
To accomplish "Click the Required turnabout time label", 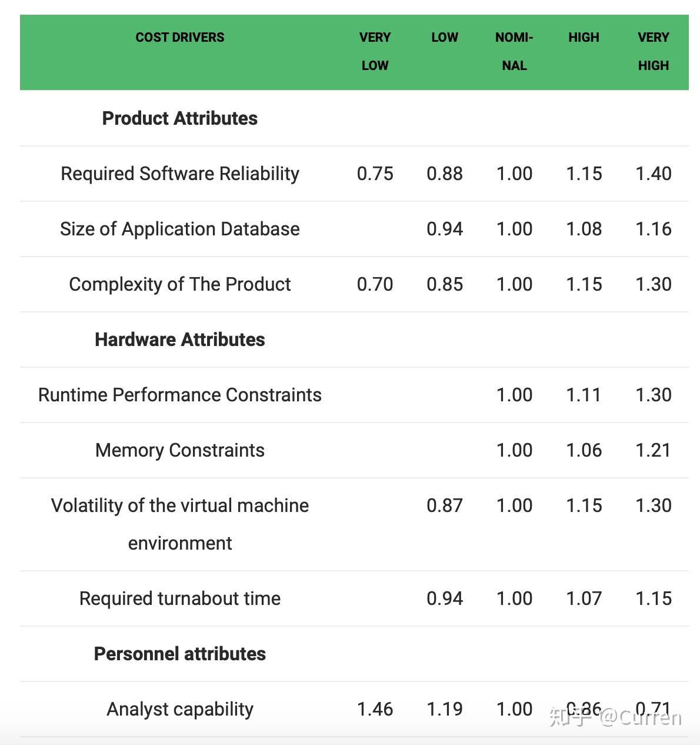I will [179, 598].
